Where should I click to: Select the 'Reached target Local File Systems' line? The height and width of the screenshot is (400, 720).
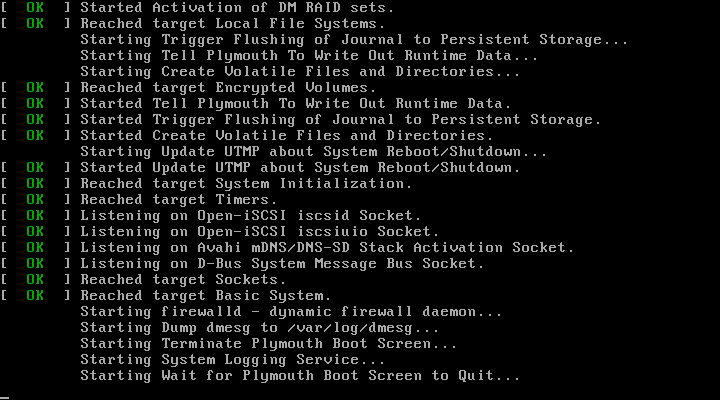coord(193,23)
